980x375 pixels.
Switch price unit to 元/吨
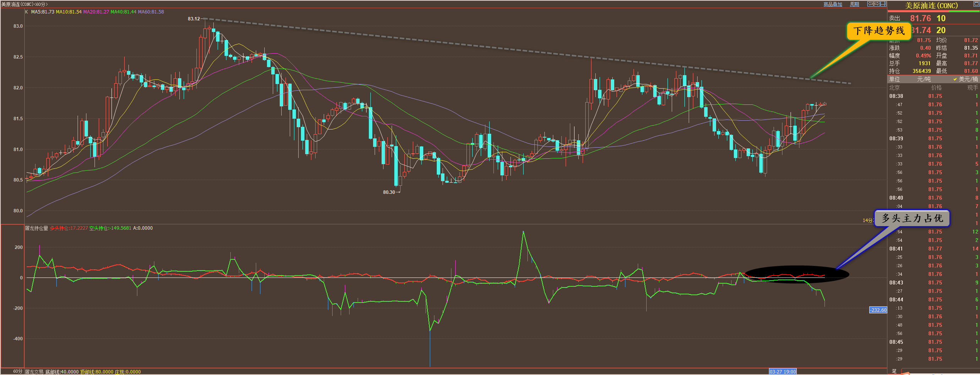pyautogui.click(x=924, y=79)
